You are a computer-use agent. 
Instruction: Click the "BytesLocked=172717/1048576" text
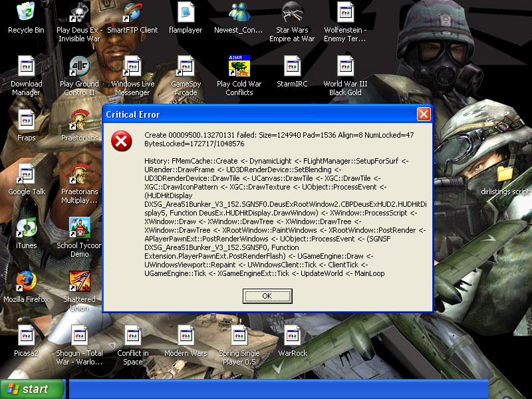point(194,144)
